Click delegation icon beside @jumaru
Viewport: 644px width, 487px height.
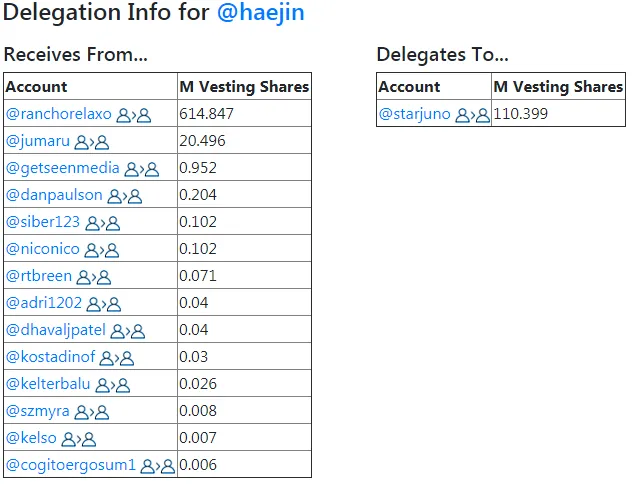[92, 142]
